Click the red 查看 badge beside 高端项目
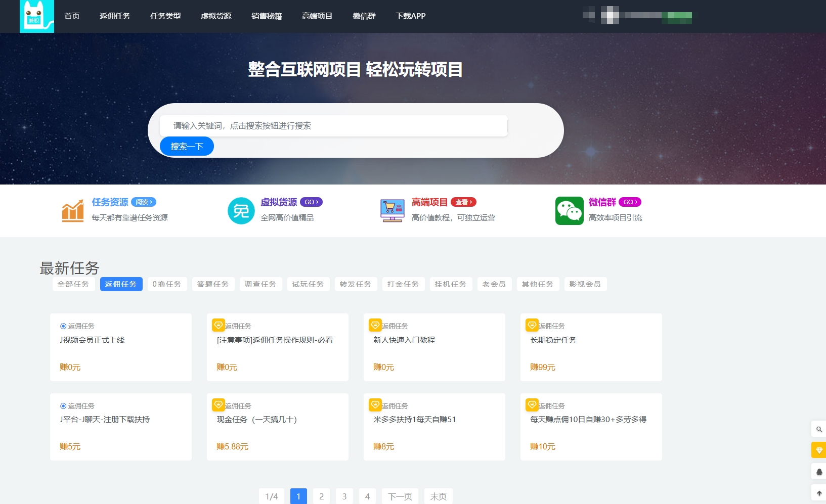Viewport: 826px width, 504px height. pos(463,202)
